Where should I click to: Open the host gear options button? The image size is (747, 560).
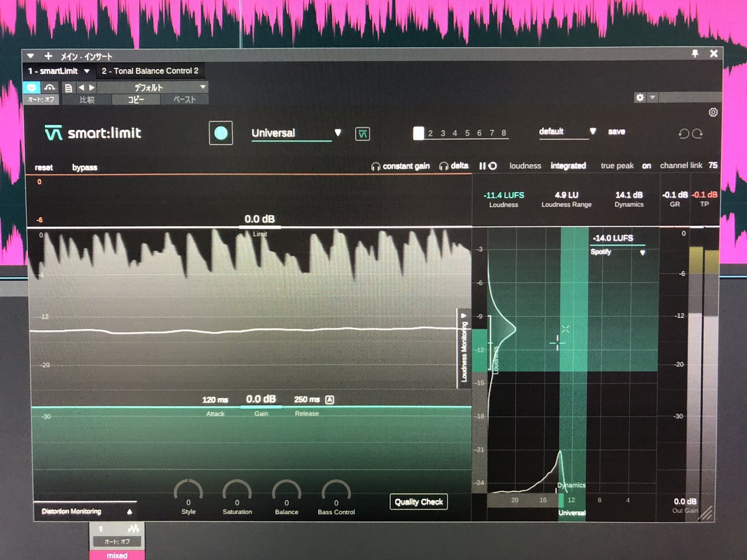click(640, 98)
